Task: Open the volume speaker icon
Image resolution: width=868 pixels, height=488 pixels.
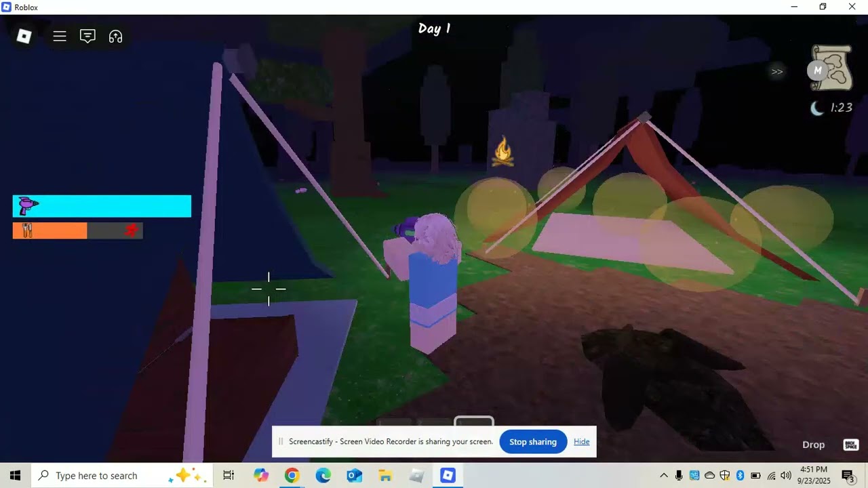Action: (786, 476)
